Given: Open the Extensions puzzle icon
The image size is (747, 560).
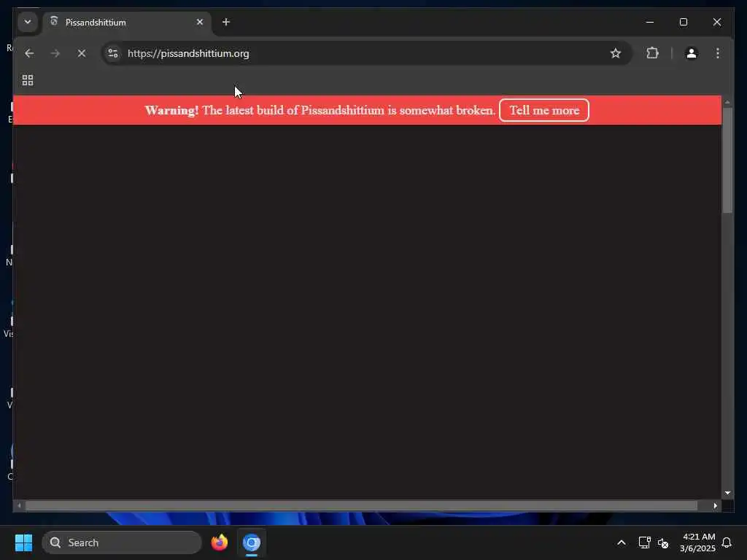Looking at the screenshot, I should coord(653,52).
